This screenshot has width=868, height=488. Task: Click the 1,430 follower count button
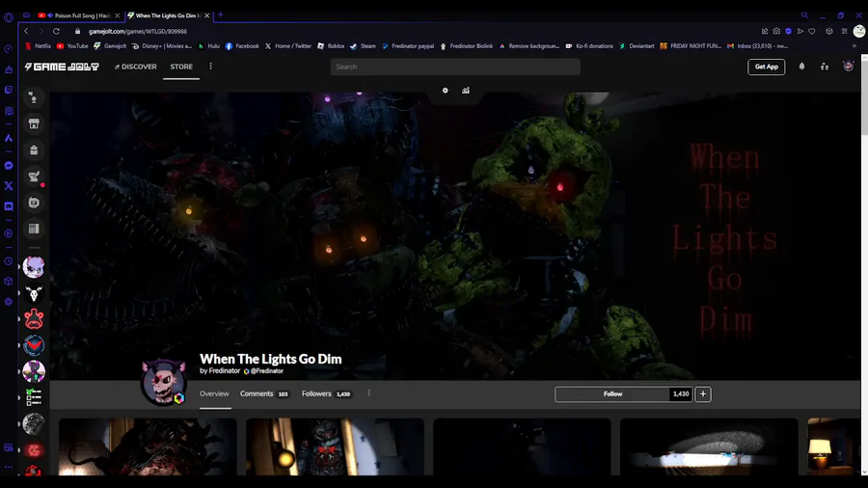pyautogui.click(x=681, y=393)
